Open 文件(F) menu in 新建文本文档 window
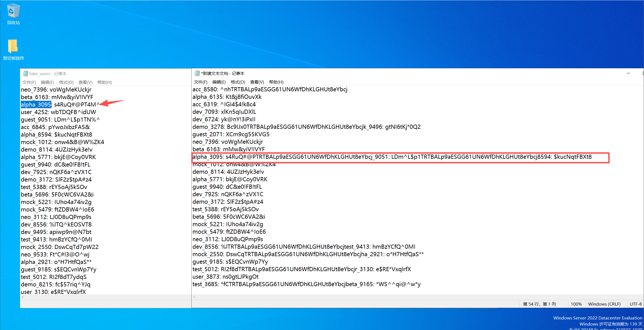Viewport: 644px width, 330px height. [x=201, y=82]
